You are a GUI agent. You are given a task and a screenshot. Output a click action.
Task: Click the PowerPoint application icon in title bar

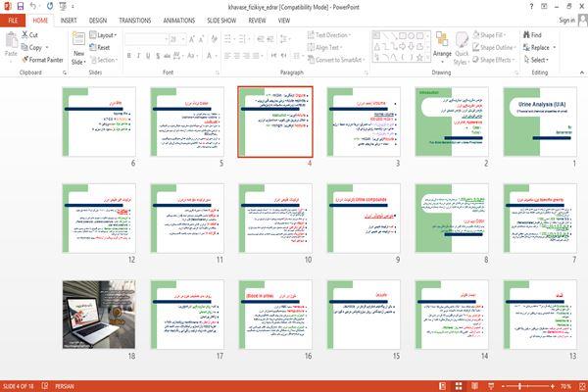tap(8, 7)
